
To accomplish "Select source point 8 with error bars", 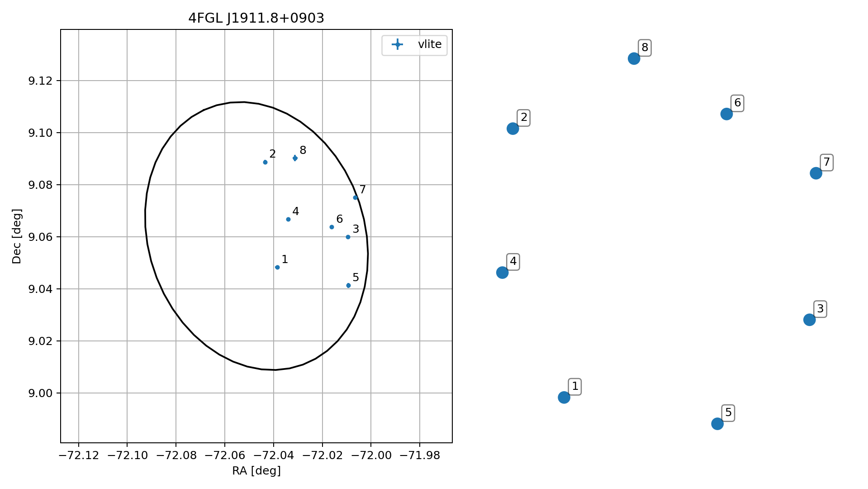I will pyautogui.click(x=295, y=158).
